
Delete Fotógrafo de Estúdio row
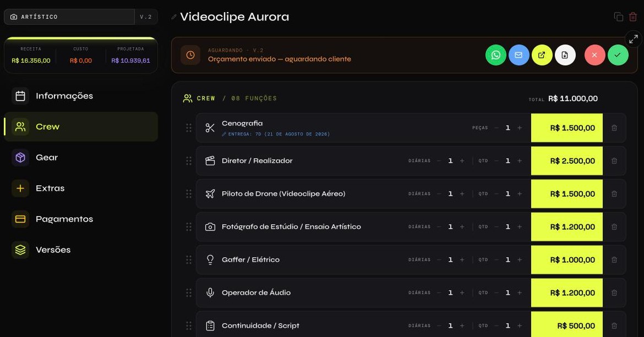pos(614,226)
